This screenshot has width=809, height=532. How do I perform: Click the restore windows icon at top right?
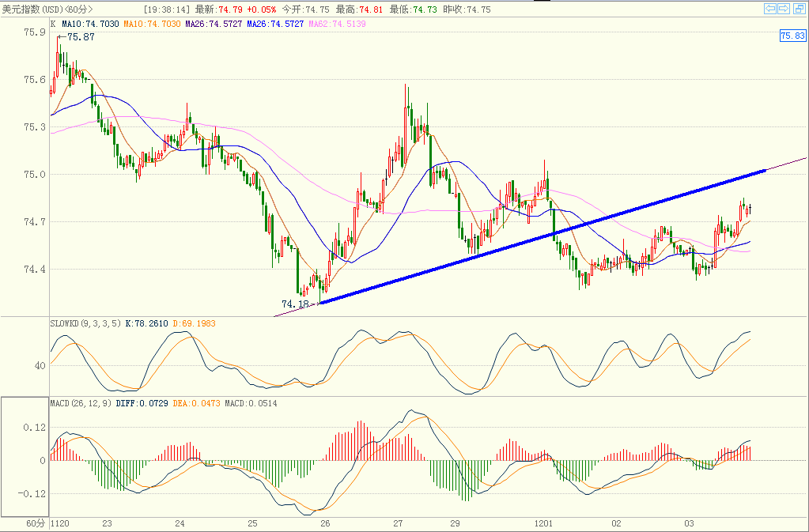click(x=798, y=8)
